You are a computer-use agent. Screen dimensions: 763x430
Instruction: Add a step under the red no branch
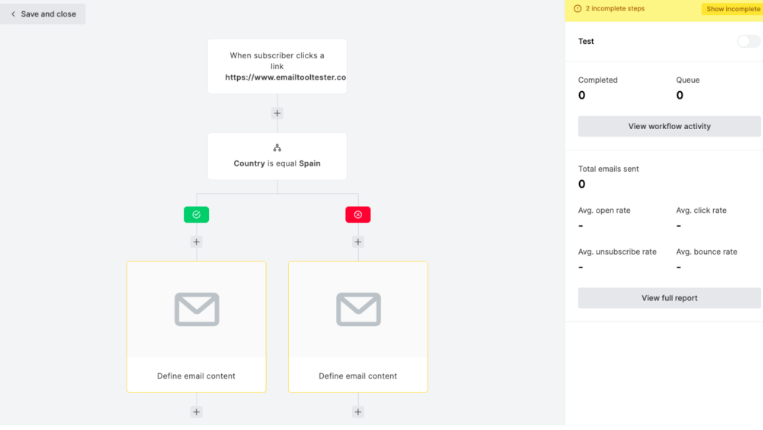(358, 242)
